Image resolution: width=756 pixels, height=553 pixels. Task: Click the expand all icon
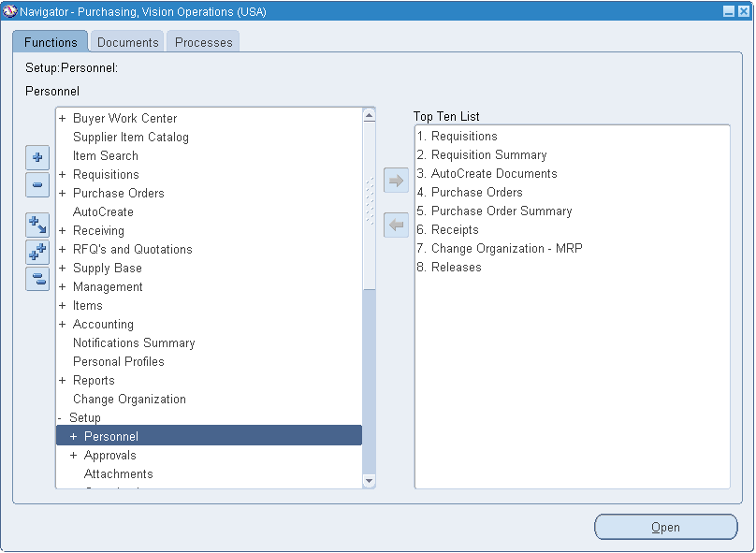[x=37, y=251]
